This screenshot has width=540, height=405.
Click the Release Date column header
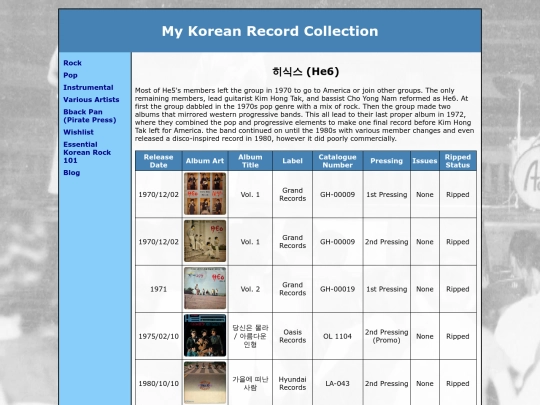[158, 161]
